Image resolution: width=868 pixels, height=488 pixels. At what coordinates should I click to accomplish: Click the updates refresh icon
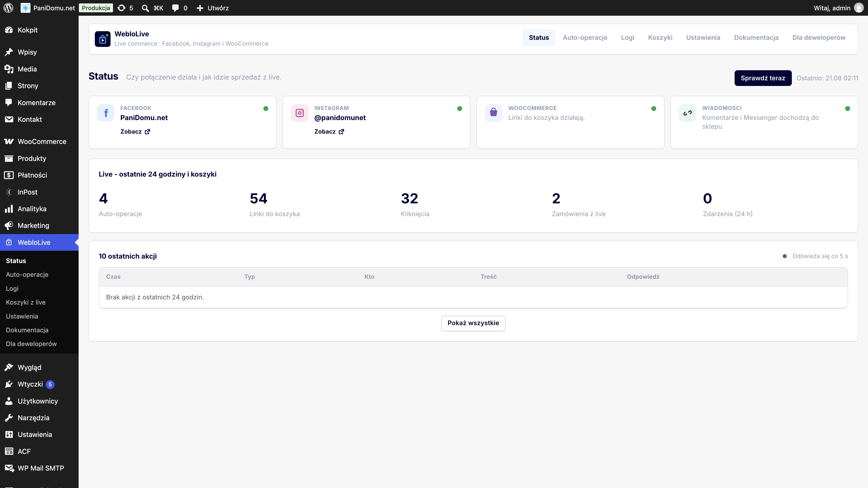[121, 8]
